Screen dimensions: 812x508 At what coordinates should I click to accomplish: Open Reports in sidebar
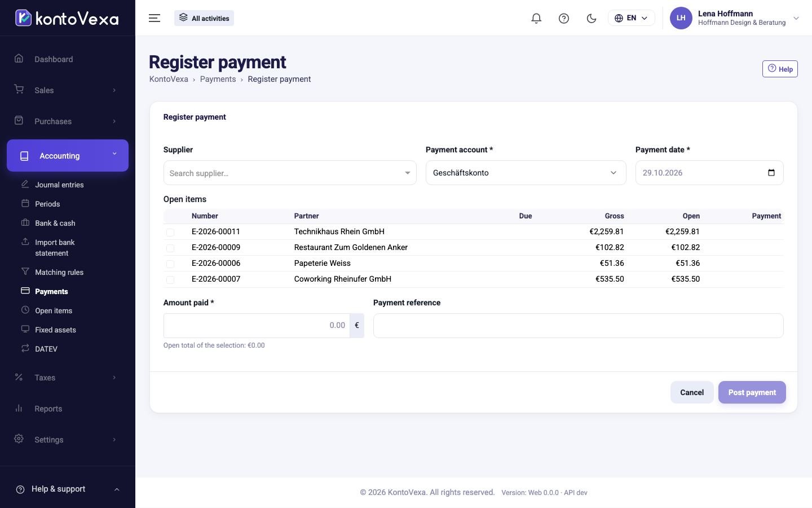pyautogui.click(x=48, y=409)
